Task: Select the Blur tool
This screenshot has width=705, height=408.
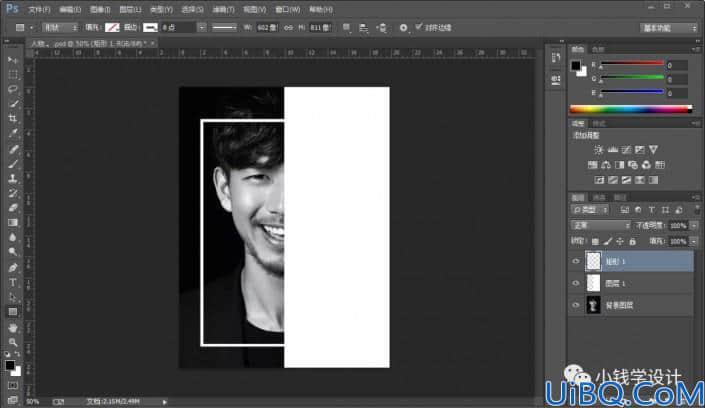Action: pos(13,238)
